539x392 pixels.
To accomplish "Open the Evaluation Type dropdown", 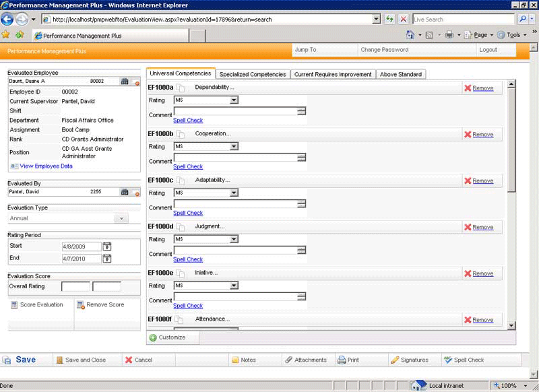I will coord(122,218).
